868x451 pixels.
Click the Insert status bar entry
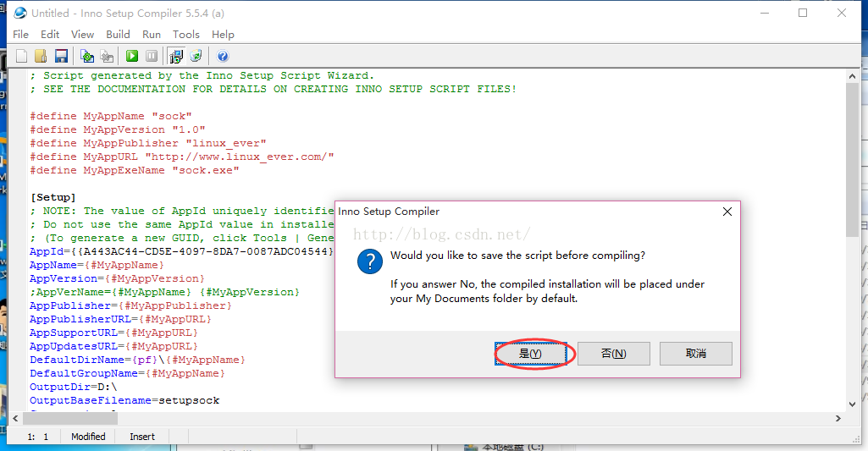click(x=142, y=437)
